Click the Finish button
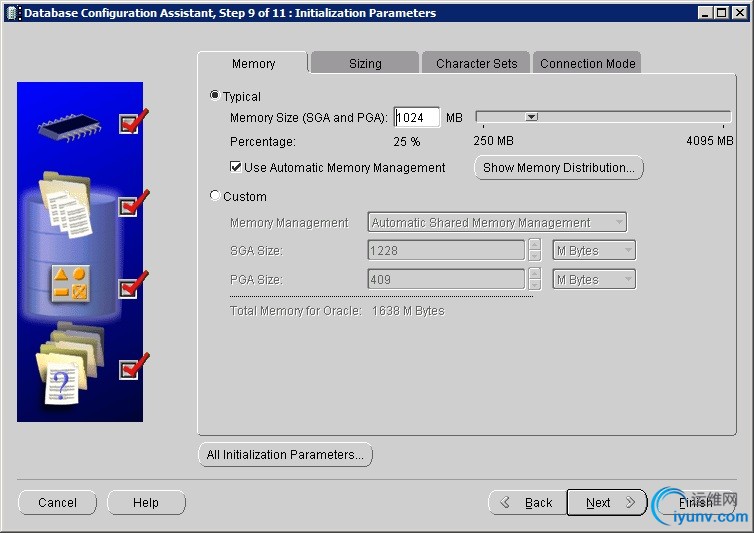The image size is (754, 533). click(695, 503)
